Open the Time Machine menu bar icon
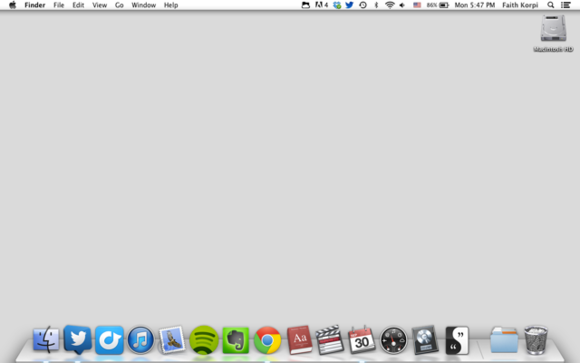 363,5
